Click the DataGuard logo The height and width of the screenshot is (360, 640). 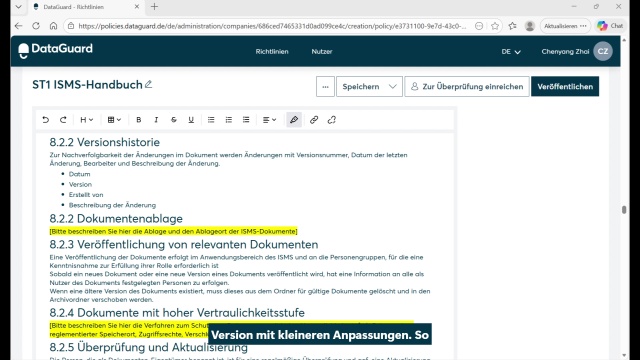(56, 50)
